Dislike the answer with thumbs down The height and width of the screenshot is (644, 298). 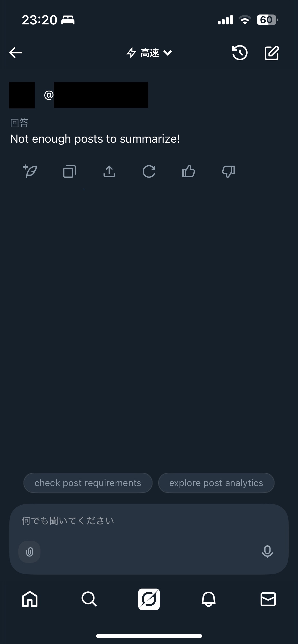pyautogui.click(x=228, y=171)
